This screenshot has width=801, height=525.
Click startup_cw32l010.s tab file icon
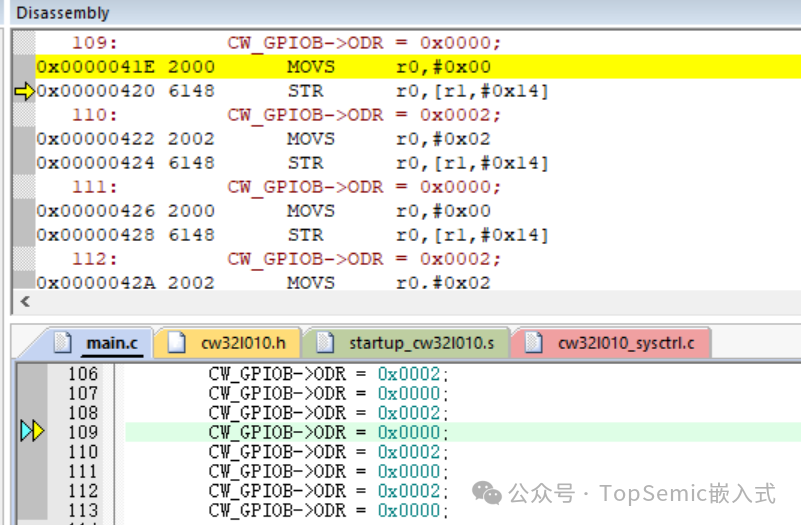click(325, 343)
